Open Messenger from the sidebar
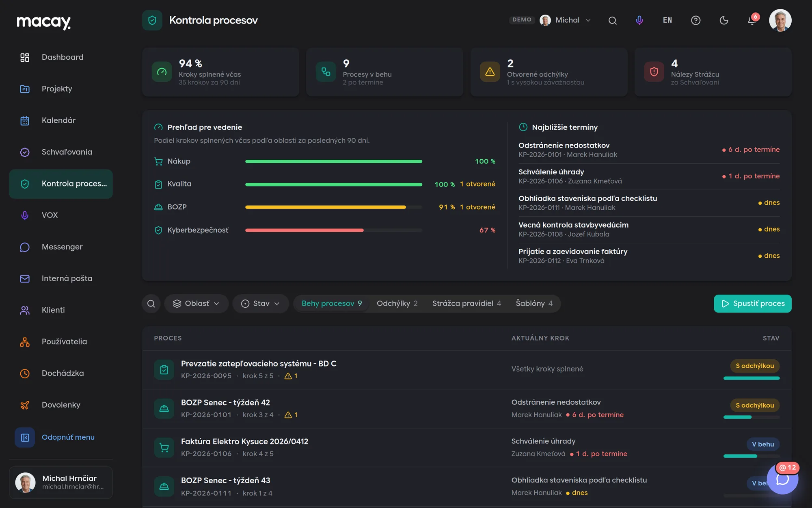Viewport: 812px width, 508px height. coord(61,247)
